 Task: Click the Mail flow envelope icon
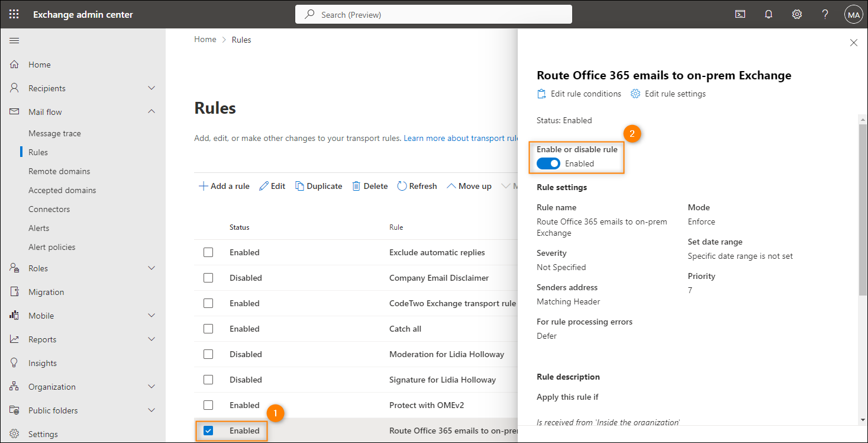point(15,112)
